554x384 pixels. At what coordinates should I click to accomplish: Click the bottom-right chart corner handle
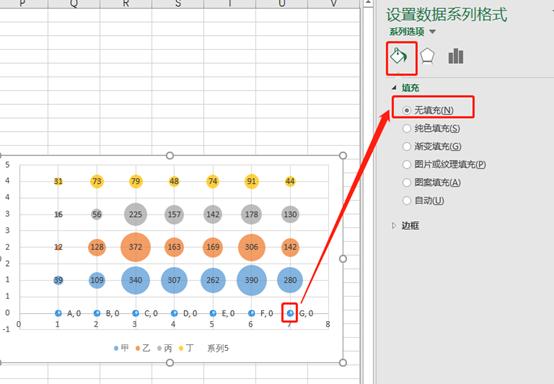[343, 363]
